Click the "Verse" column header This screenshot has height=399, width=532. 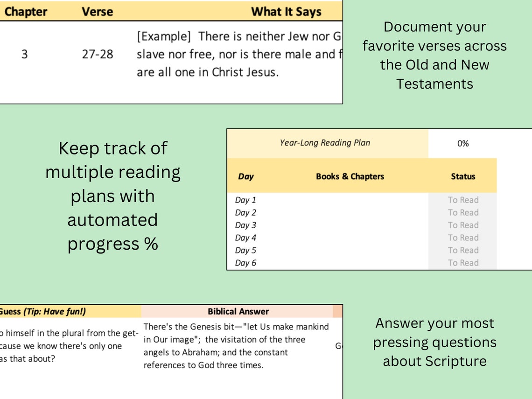(97, 12)
